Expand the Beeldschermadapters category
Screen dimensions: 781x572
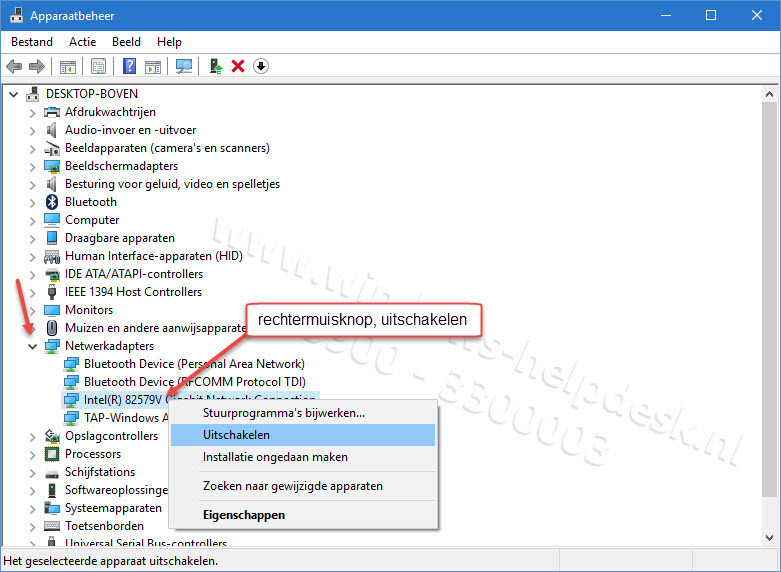[32, 166]
